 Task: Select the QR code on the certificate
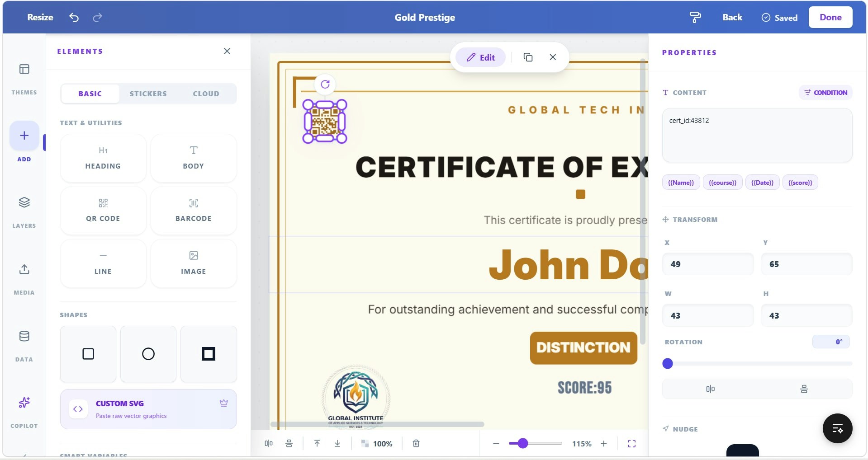(x=325, y=122)
